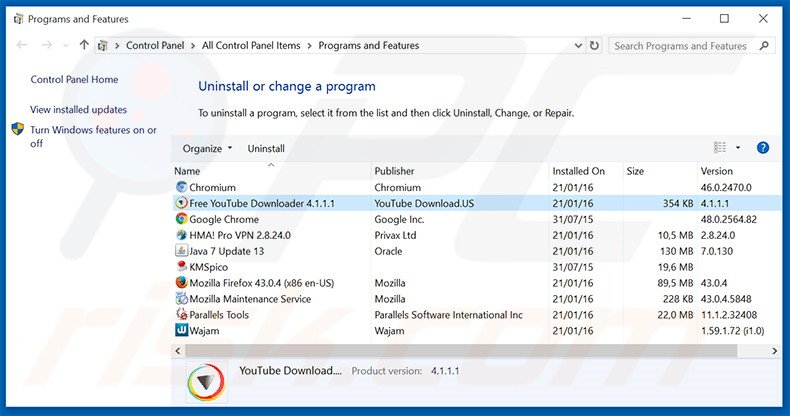Expand the view options dropdown arrow
This screenshot has width=790, height=416.
[738, 148]
